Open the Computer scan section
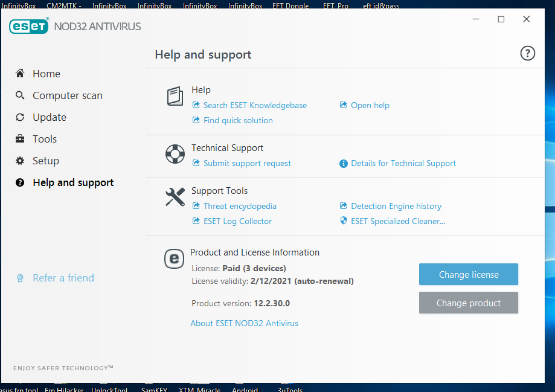This screenshot has width=555, height=392. (68, 95)
